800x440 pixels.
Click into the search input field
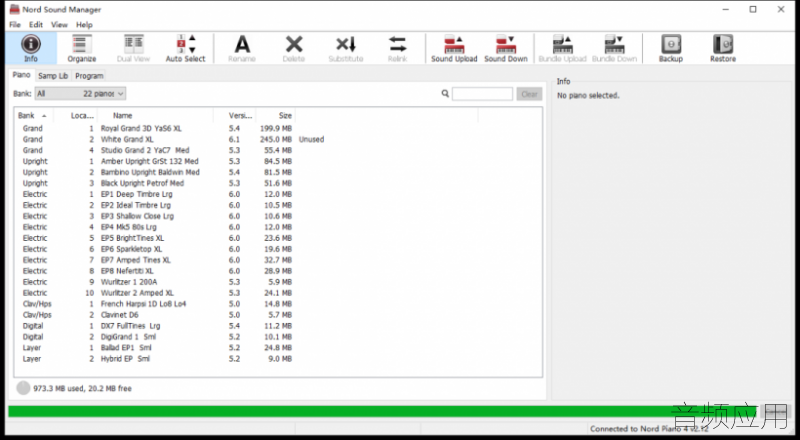[x=482, y=94]
